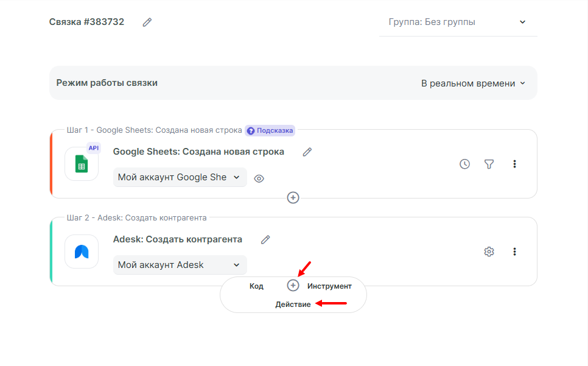
Task: Rename Google Sheets step with pencil icon
Action: click(x=307, y=152)
